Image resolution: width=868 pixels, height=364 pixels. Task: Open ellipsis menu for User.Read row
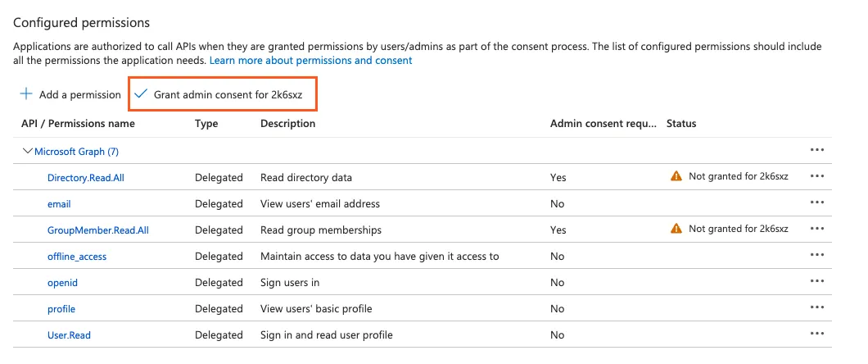click(x=816, y=334)
